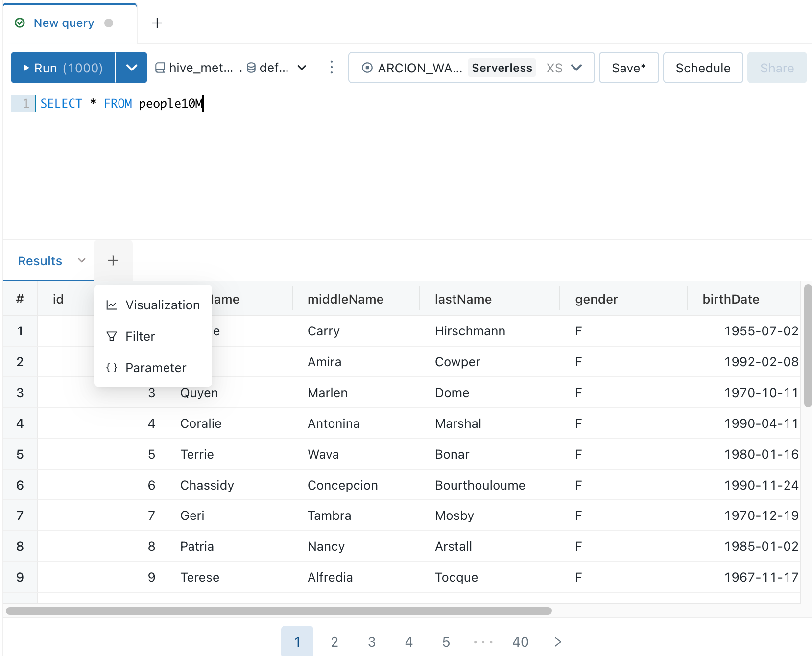812x656 pixels.
Task: Go to results page 5
Action: (x=446, y=641)
